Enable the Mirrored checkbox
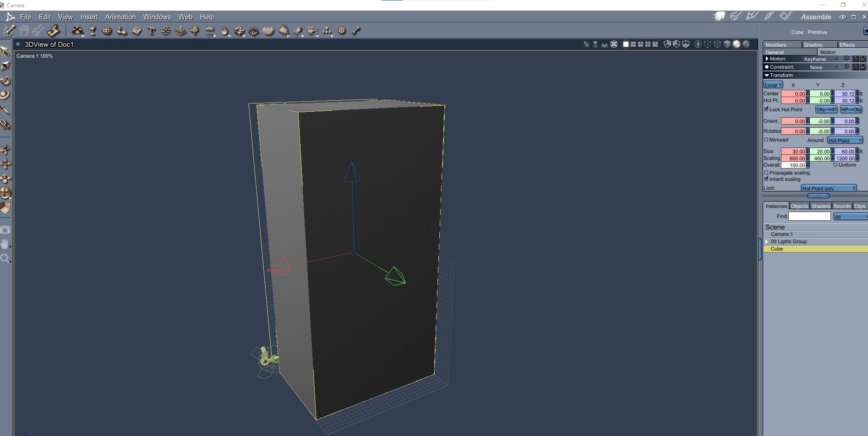Screen dimensions: 868x436 766,140
